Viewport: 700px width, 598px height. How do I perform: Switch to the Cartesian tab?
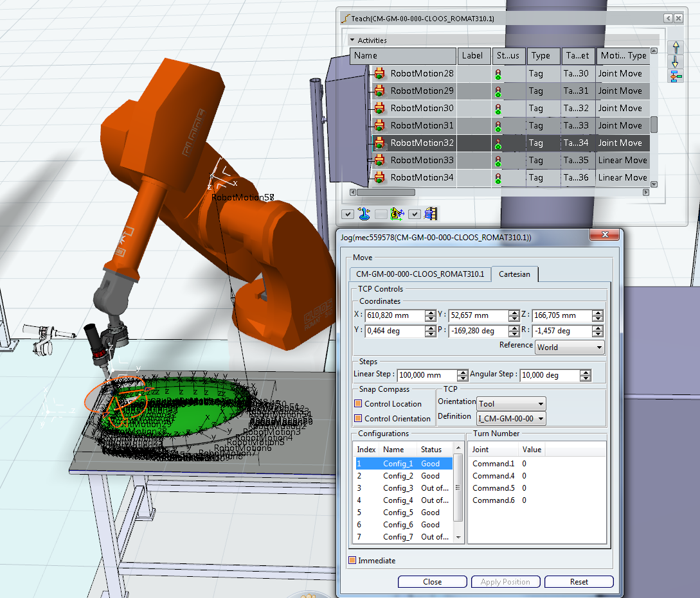(514, 274)
